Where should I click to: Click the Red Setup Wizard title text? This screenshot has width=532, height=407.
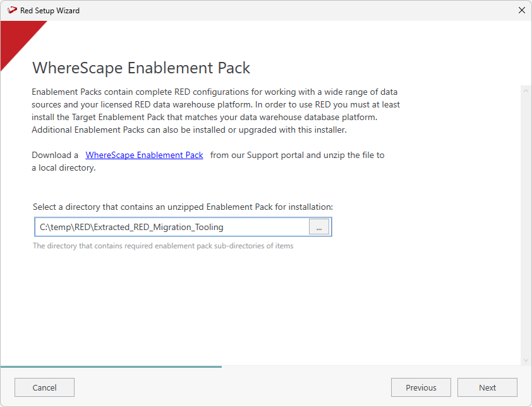pos(50,11)
